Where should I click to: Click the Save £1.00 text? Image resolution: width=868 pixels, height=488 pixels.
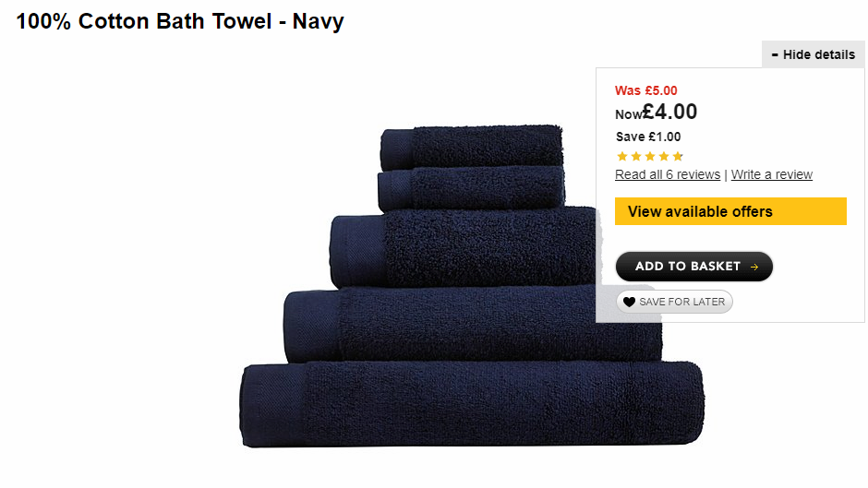tap(648, 137)
